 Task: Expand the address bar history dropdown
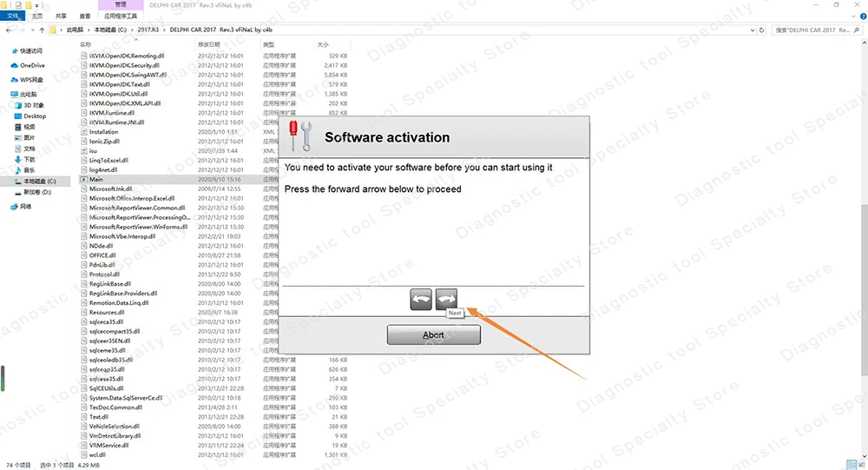click(752, 30)
